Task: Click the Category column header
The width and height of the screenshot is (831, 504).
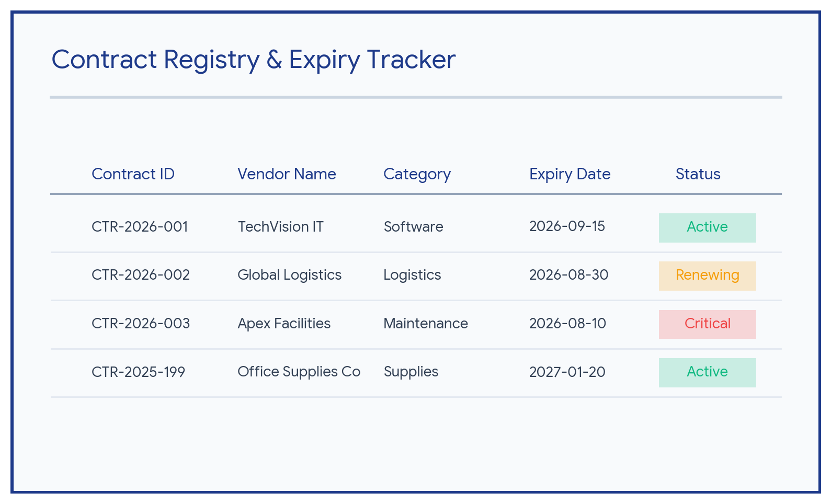Action: tap(417, 174)
